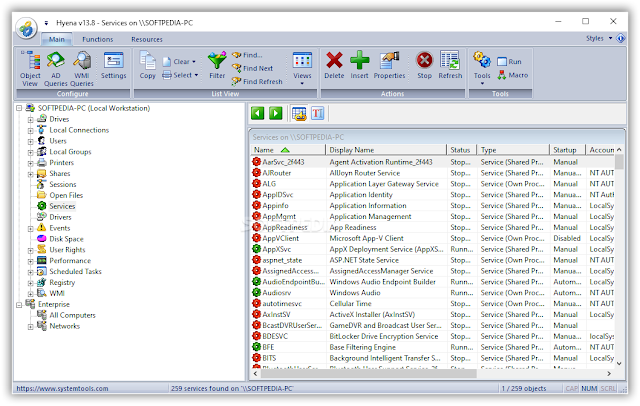This screenshot has width=640, height=406.
Task: Select the BDESVC service row
Action: 432,336
